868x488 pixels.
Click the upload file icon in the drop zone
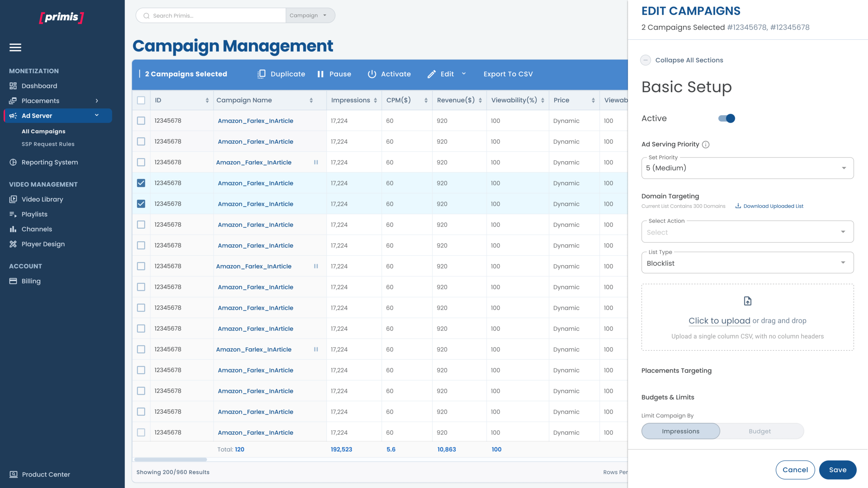(747, 301)
